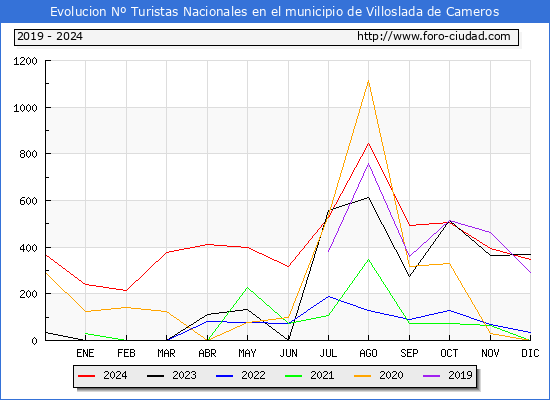Click the 2023 legend label
The width and height of the screenshot is (550, 400).
point(184,375)
